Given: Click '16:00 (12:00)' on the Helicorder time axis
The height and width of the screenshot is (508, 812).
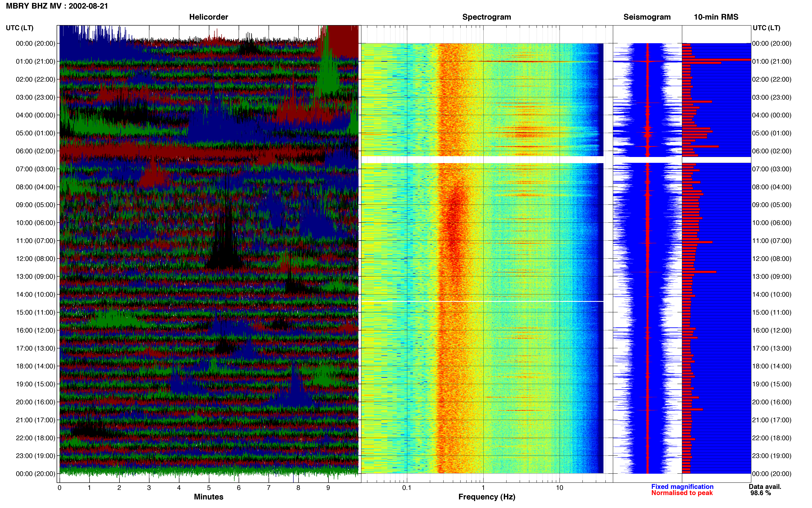Looking at the screenshot, I should click(36, 330).
